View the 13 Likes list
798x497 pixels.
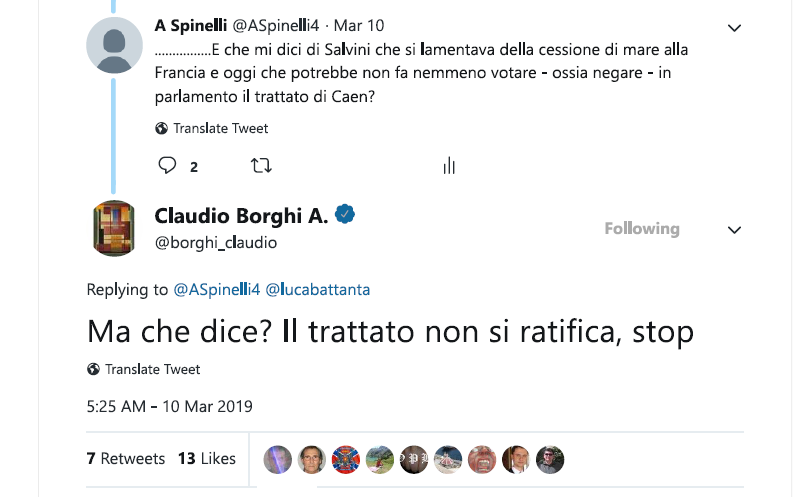pyautogui.click(x=207, y=458)
